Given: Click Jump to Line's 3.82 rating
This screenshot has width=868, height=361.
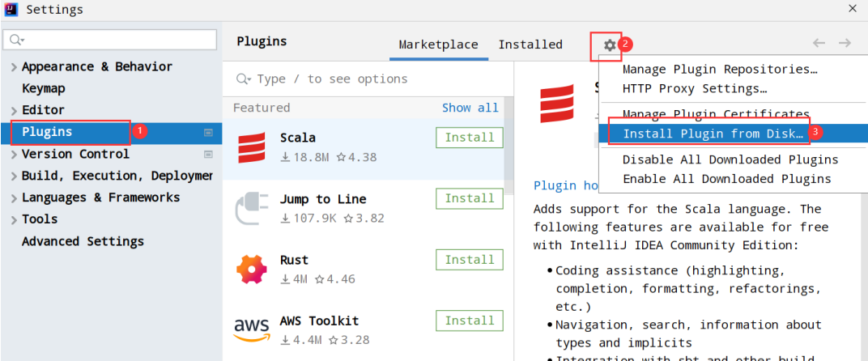Looking at the screenshot, I should click(364, 219).
